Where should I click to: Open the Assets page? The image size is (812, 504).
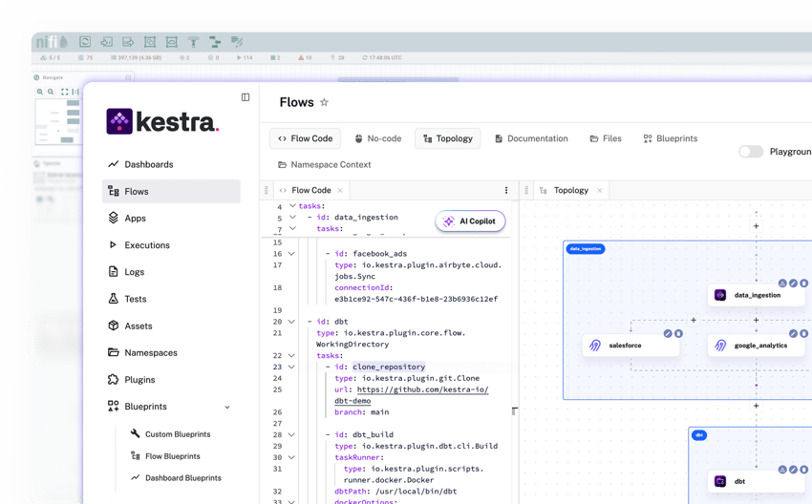click(x=138, y=325)
